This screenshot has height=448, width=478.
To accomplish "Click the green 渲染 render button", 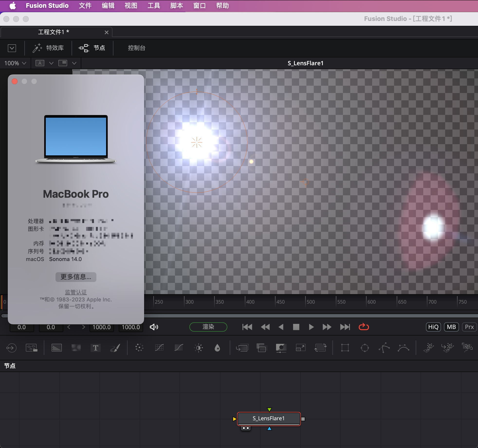I will (x=208, y=327).
